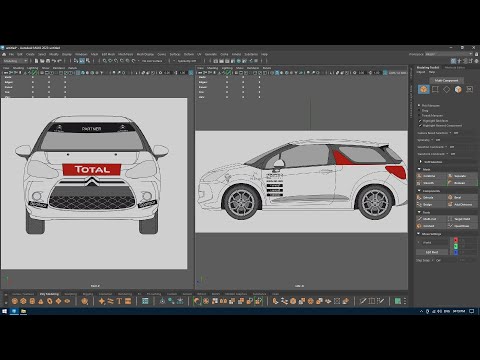Toggle the green Y axis swatch
The image size is (480, 360).
[x=456, y=246]
